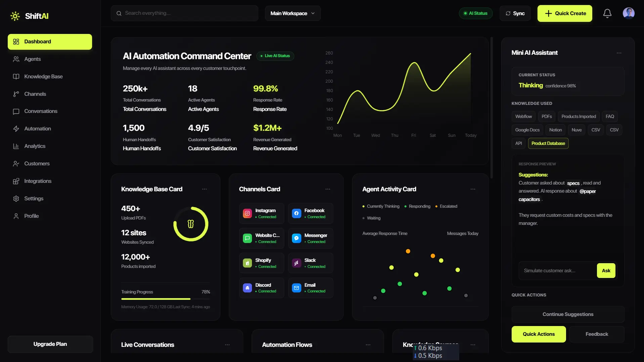
Task: Toggle the Product Database knowledge tag
Action: 548,144
